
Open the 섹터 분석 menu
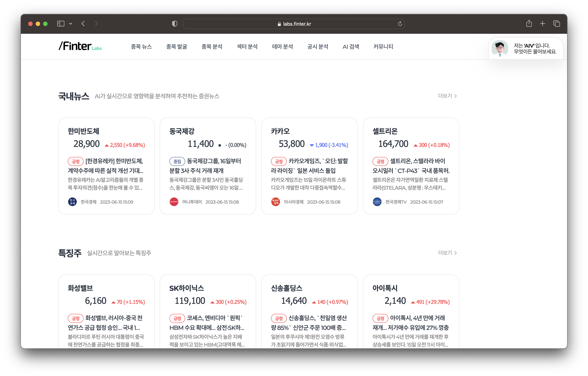click(247, 46)
